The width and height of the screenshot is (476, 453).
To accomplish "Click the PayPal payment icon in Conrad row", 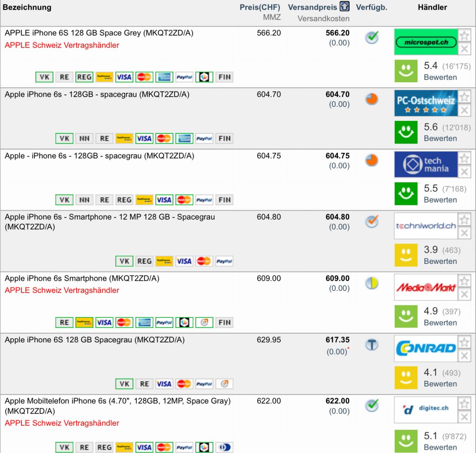I will point(204,384).
